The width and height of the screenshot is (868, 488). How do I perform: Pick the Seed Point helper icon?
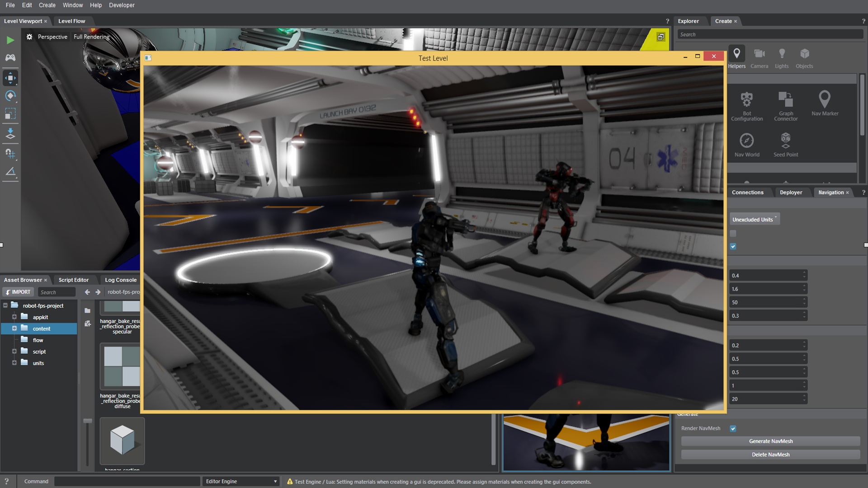pyautogui.click(x=786, y=145)
